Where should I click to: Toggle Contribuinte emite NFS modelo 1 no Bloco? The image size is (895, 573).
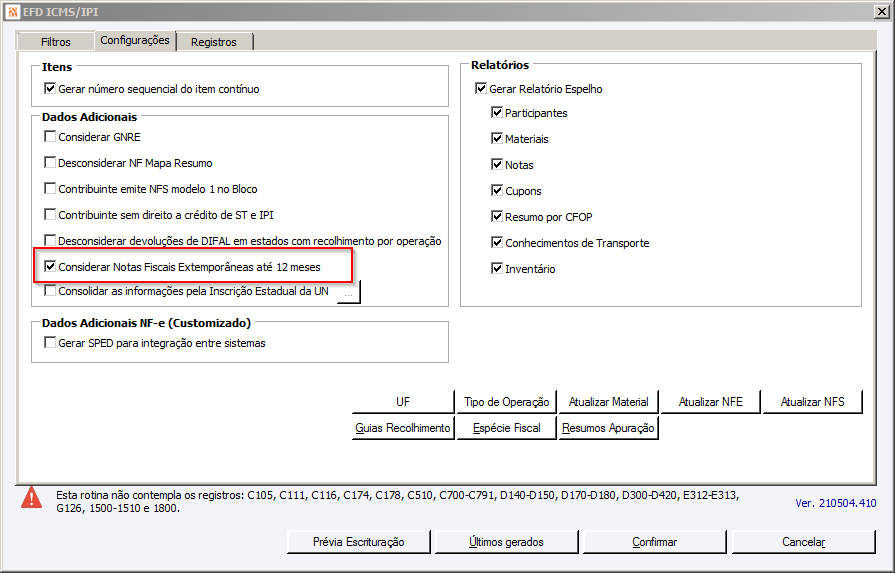(50, 189)
